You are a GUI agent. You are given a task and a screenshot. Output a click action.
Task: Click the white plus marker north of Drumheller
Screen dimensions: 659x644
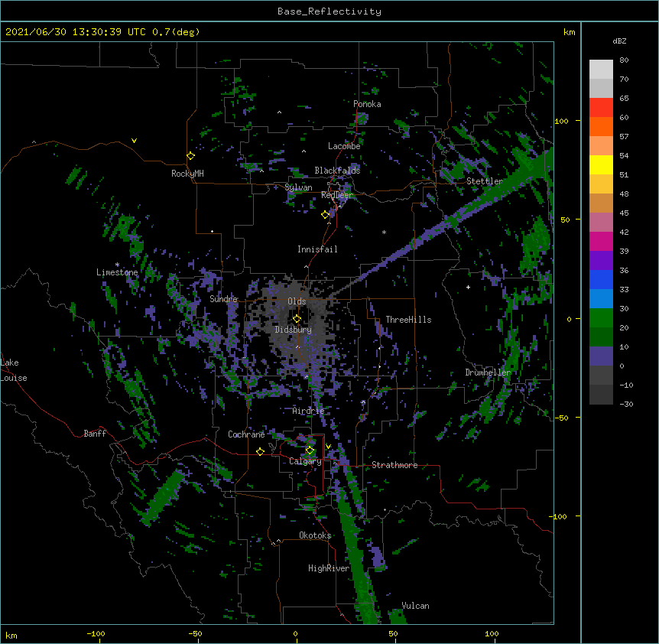468,287
